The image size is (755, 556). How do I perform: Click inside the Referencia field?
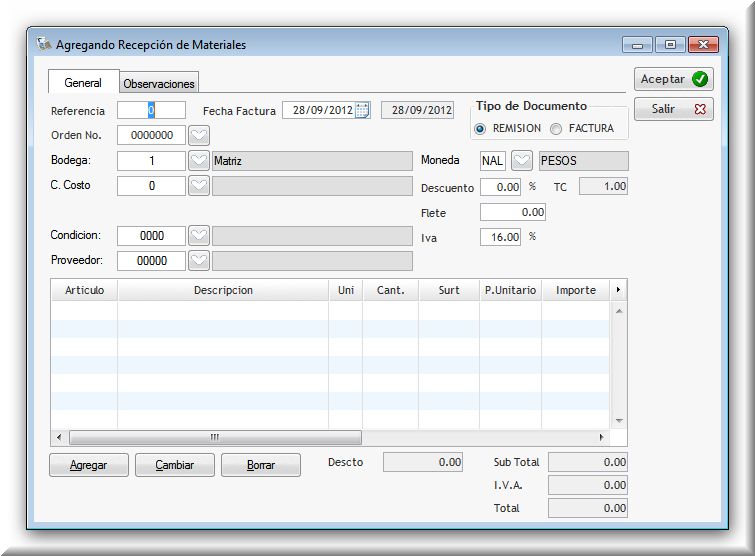click(151, 110)
